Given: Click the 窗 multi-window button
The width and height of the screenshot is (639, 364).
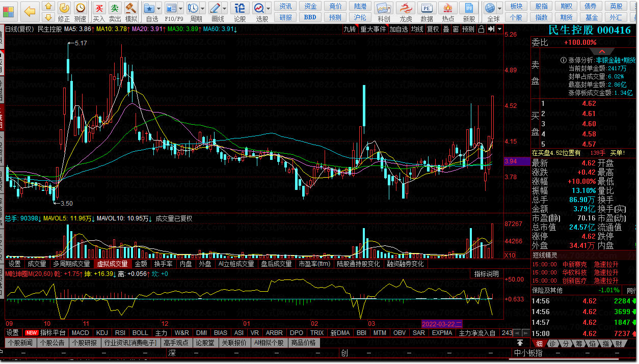Looking at the screenshot, I should click(x=456, y=30).
